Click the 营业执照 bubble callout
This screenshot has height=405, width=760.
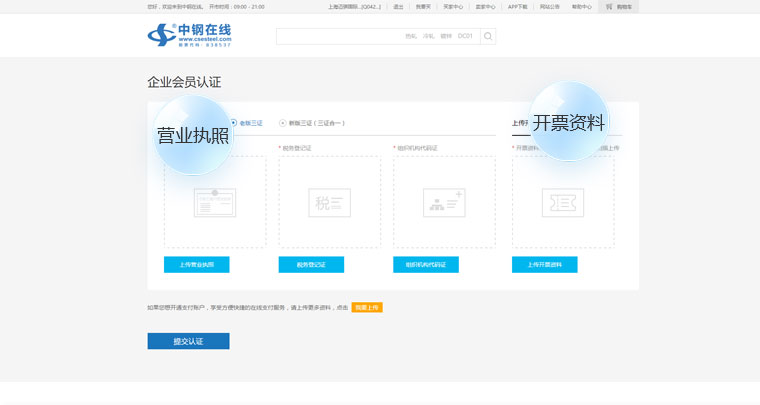tap(193, 136)
